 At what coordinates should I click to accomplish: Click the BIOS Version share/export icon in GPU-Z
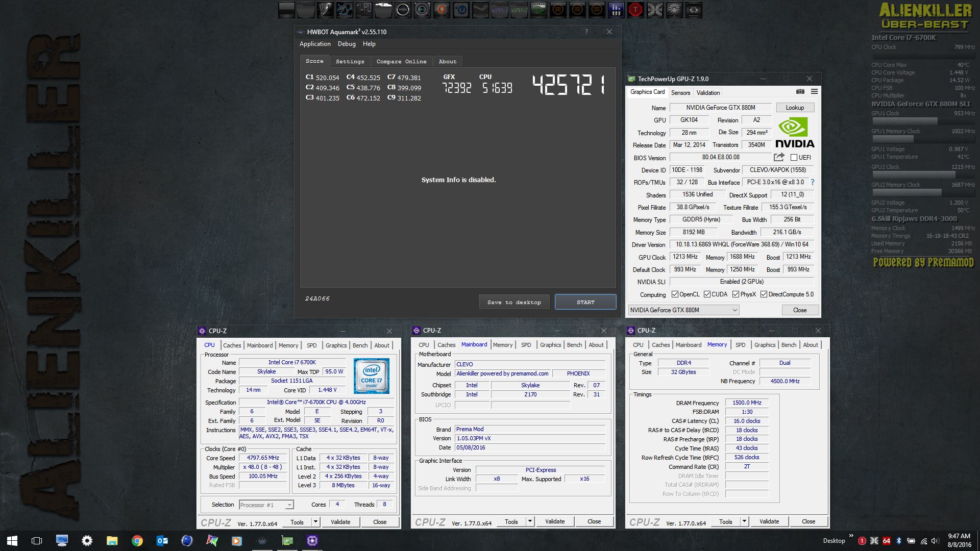[779, 157]
